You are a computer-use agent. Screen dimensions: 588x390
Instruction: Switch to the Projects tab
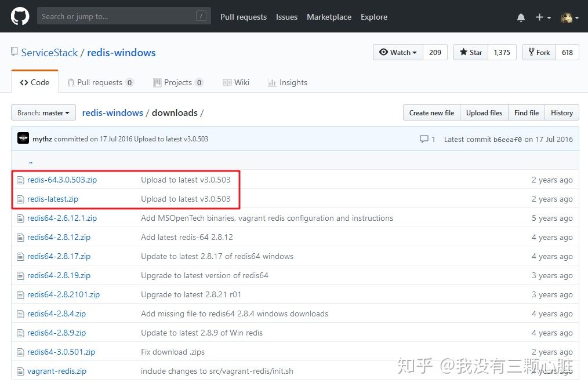coord(178,82)
